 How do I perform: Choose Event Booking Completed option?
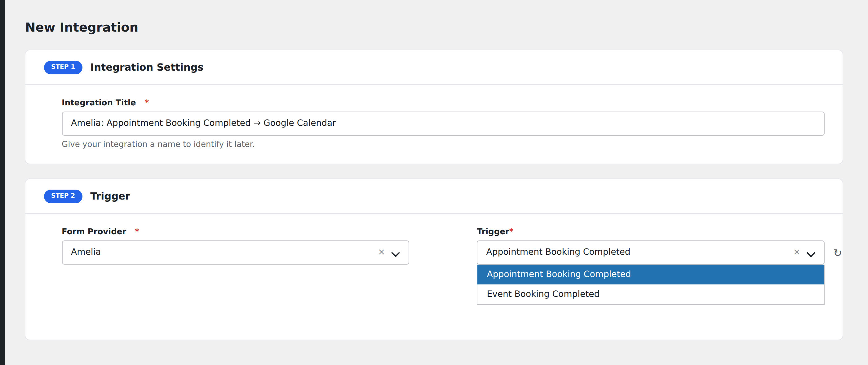coord(650,294)
